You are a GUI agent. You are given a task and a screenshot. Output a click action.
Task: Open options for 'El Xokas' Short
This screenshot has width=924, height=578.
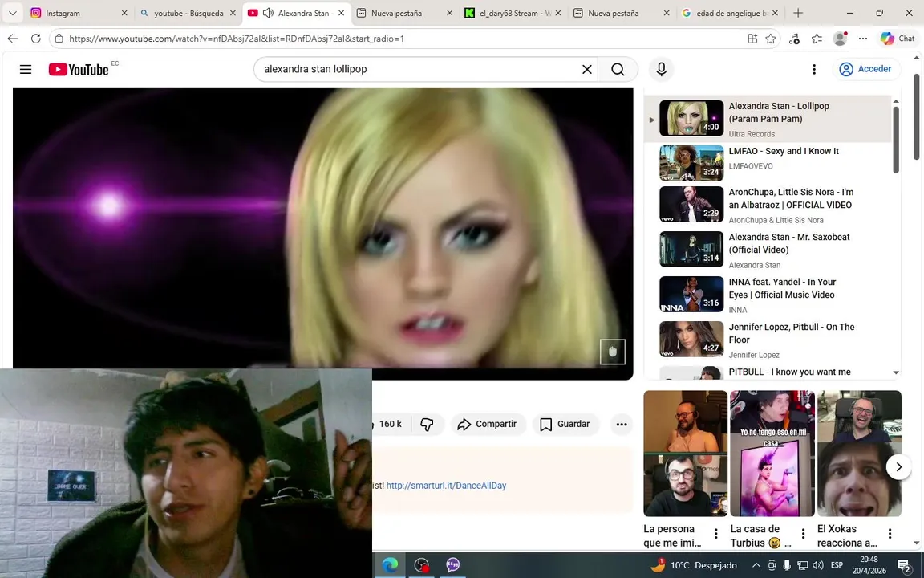pyautogui.click(x=890, y=534)
